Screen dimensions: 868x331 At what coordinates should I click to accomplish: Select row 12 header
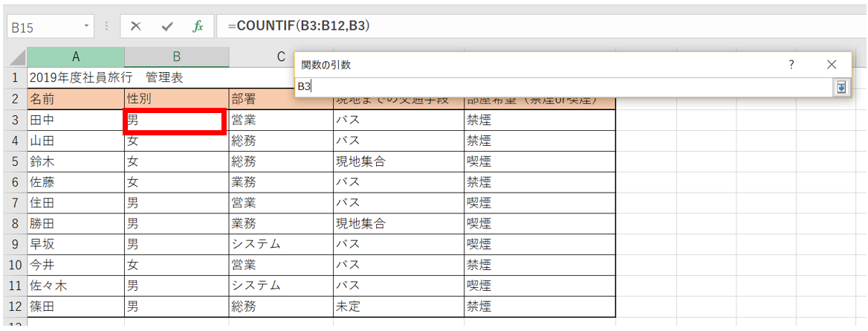point(16,306)
